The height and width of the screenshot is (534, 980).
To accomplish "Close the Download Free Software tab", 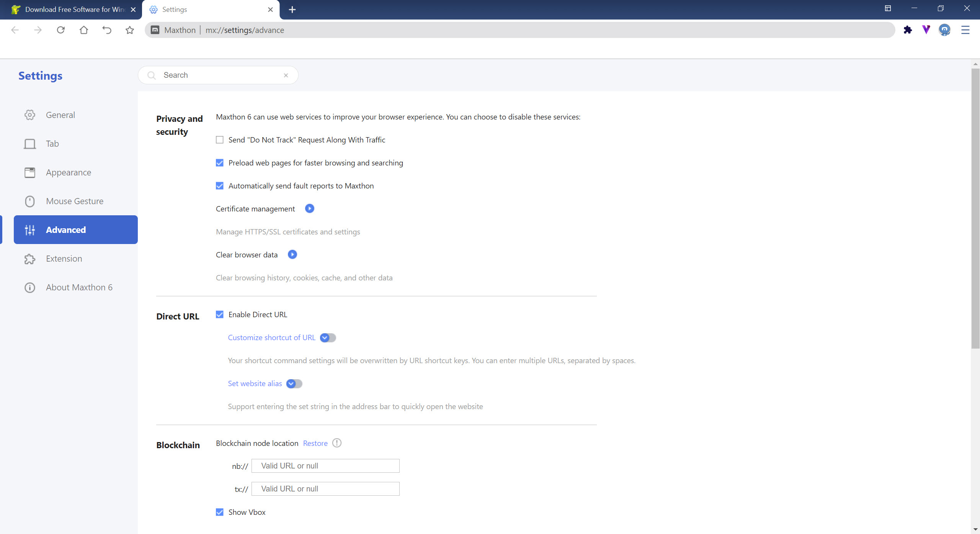I will (x=133, y=10).
